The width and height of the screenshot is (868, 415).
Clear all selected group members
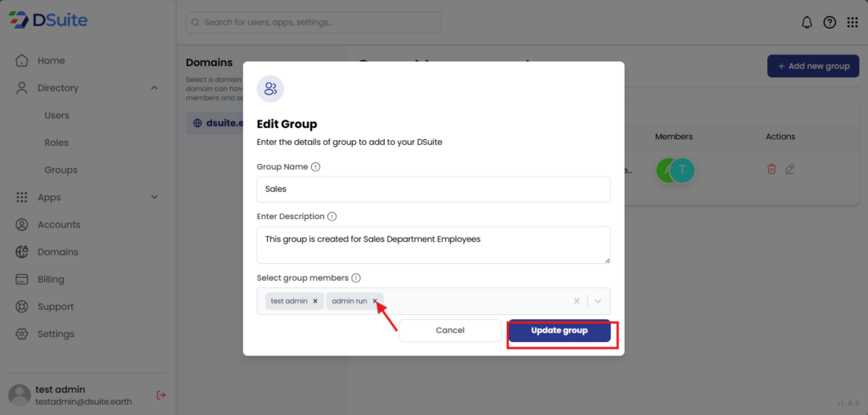[x=576, y=300]
